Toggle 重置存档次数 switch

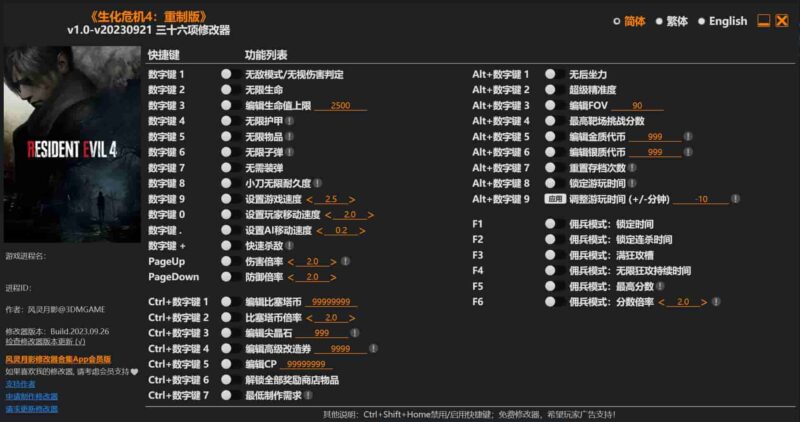(x=554, y=167)
